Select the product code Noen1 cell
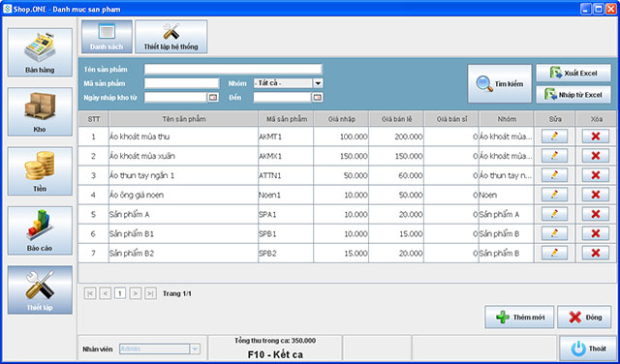Viewport: 620px width, 364px height. [286, 195]
